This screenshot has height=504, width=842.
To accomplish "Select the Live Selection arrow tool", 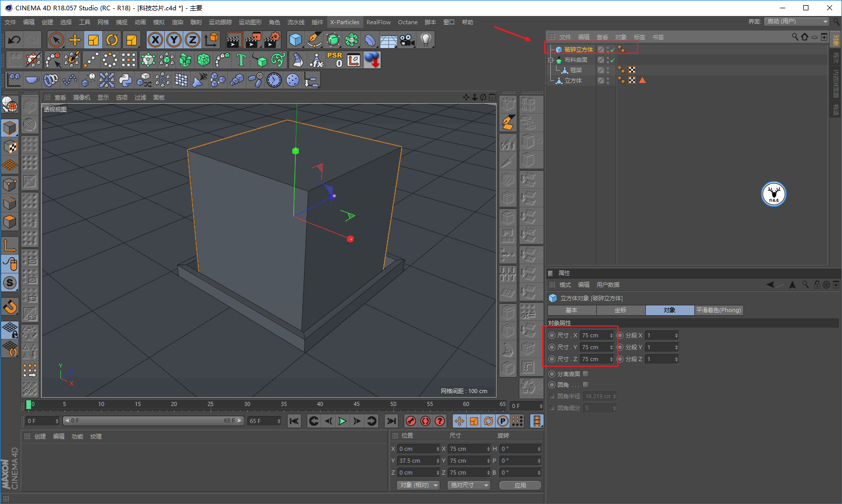I will coord(56,40).
